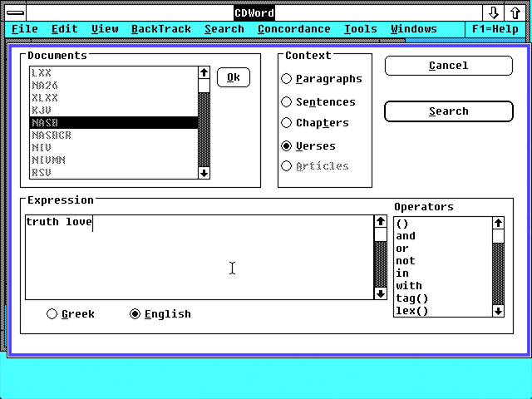
Task: Click F1=Help in the menu bar
Action: click(x=495, y=29)
